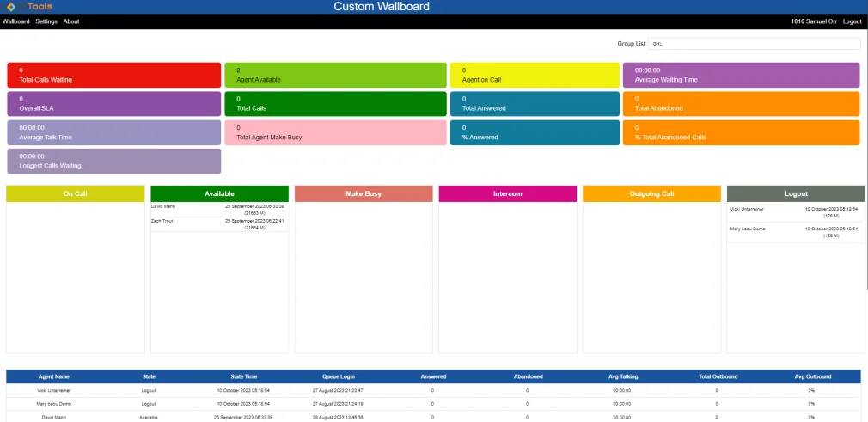The height and width of the screenshot is (422, 868).
Task: Click the State column header
Action: [149, 376]
